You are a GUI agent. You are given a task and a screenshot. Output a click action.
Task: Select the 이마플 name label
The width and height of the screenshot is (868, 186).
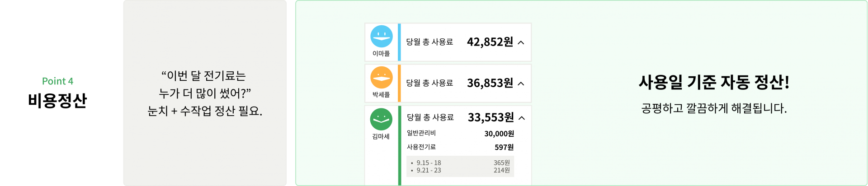click(381, 53)
